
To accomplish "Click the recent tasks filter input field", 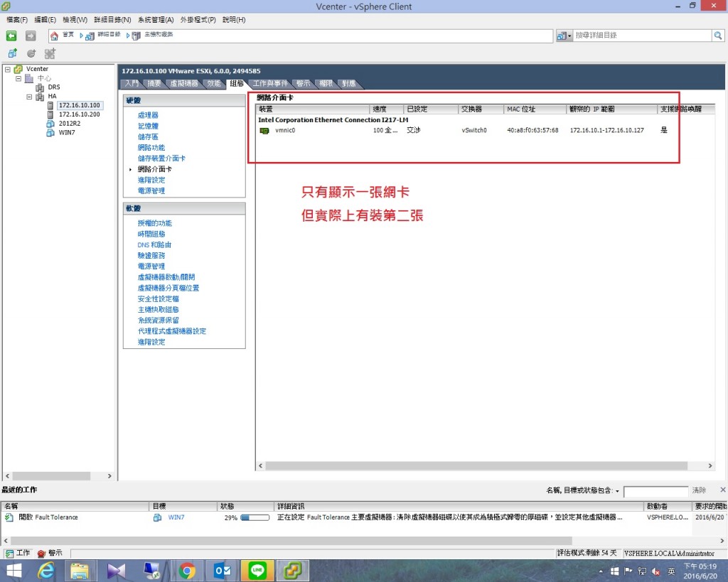I will (x=655, y=492).
